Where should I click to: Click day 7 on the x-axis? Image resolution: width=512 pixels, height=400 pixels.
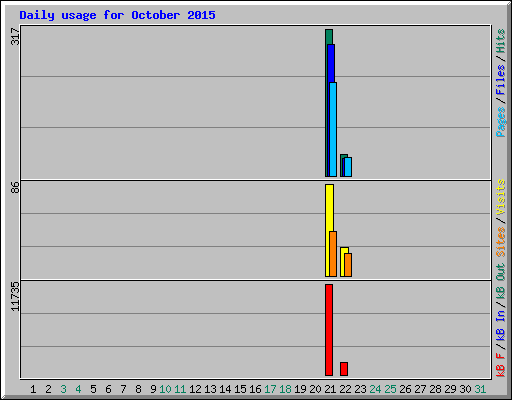coord(123,389)
